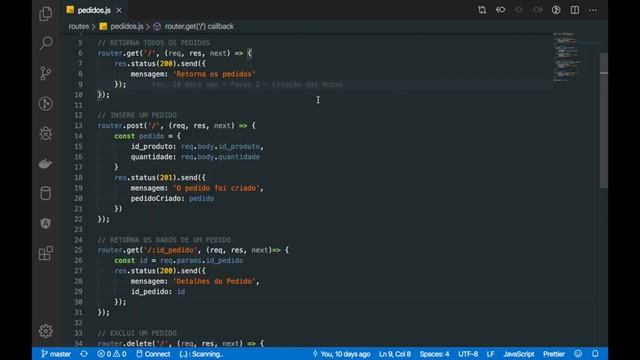
Task: Click on the '// INSERE UM PEDIDO' comment
Action: pyautogui.click(x=137, y=116)
